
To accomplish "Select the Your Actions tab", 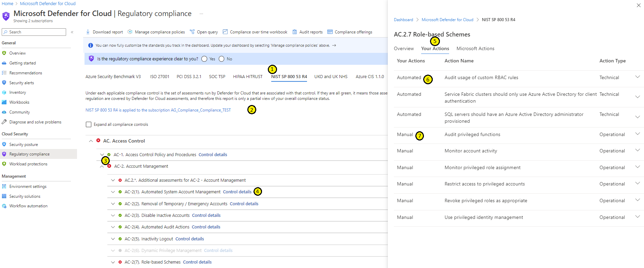I will click(x=435, y=49).
